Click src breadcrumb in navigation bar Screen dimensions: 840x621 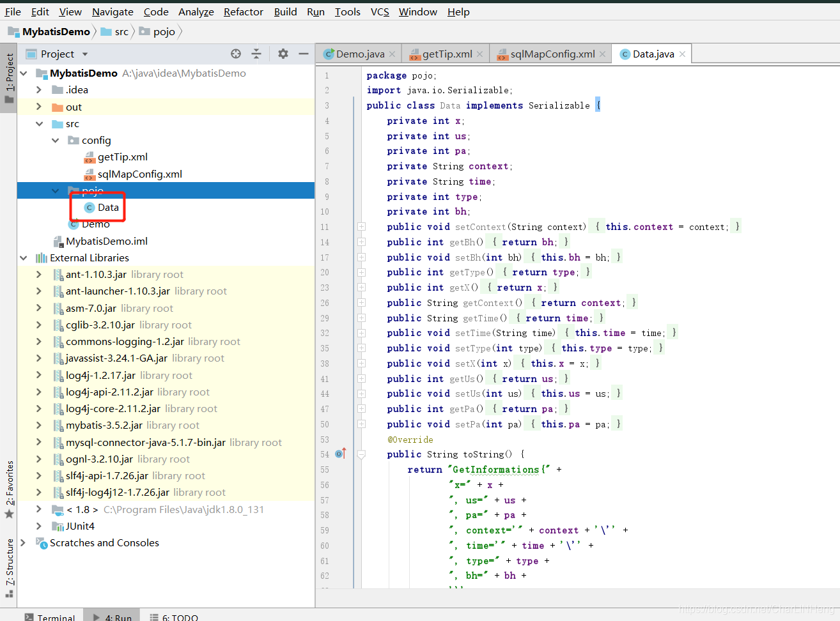(115, 31)
